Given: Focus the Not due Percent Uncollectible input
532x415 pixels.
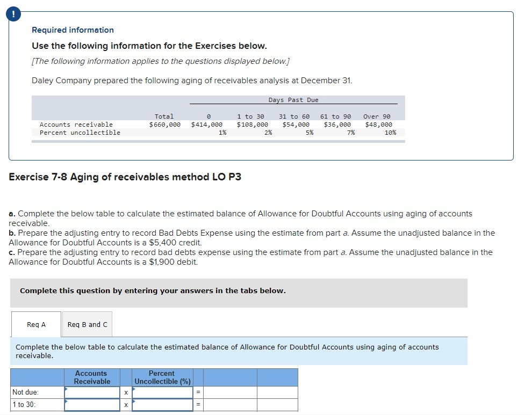Looking at the screenshot, I should point(162,392).
